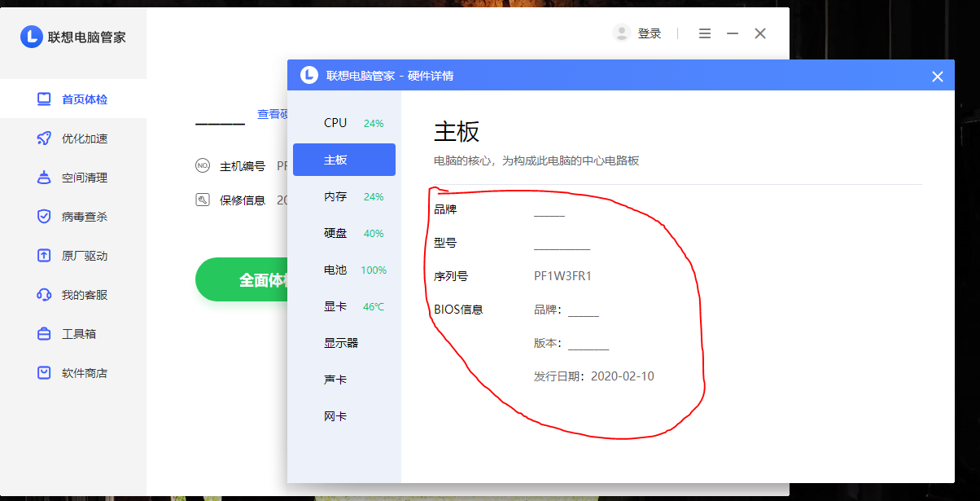Click the 保修信息 warranty wrench icon
Screen dimensions: 980x501
[203, 200]
